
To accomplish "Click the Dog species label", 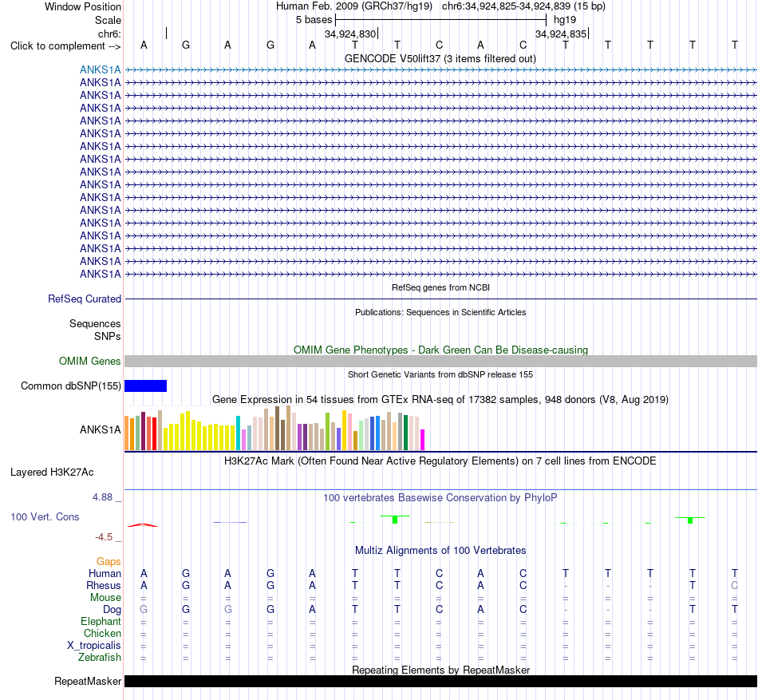I will 112,610.
